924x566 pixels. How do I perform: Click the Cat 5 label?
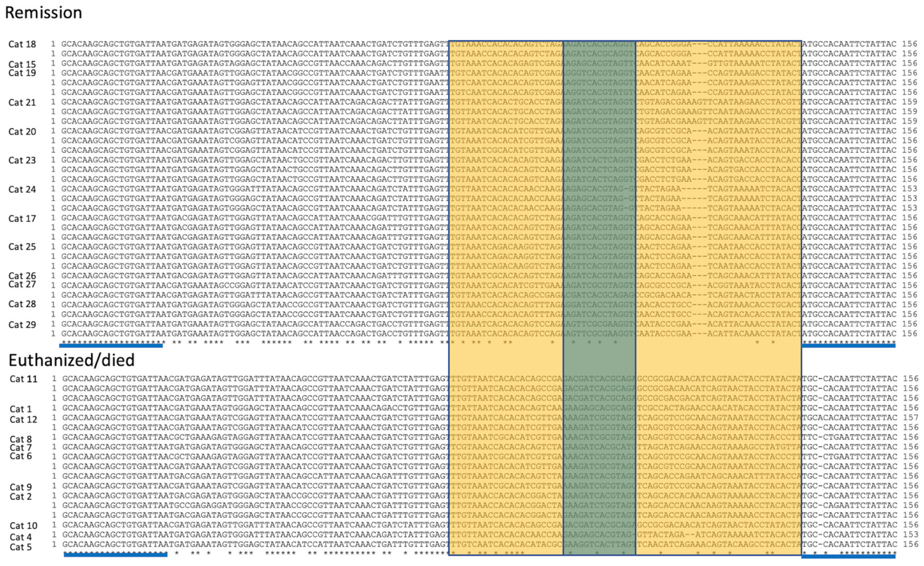tap(20, 547)
